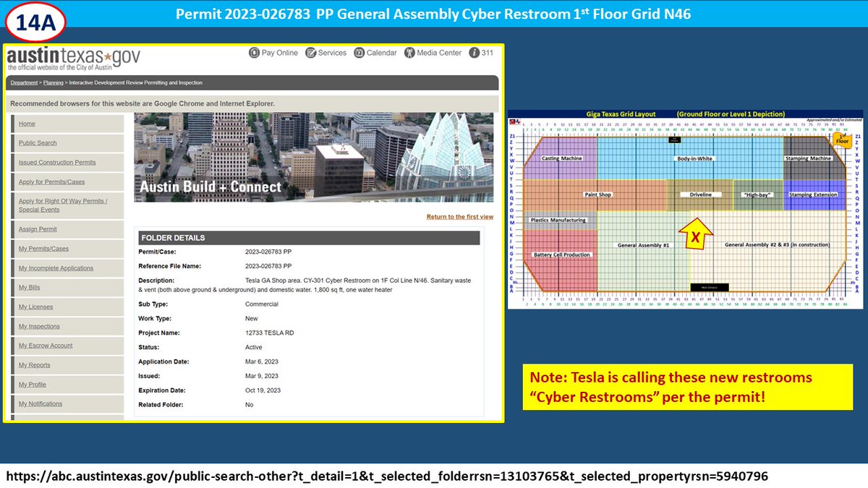Open the austintexas.gov logo homepage
868x488 pixels.
click(74, 58)
